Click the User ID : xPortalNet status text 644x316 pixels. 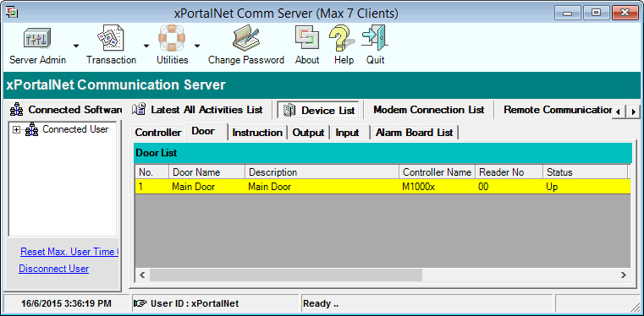195,303
